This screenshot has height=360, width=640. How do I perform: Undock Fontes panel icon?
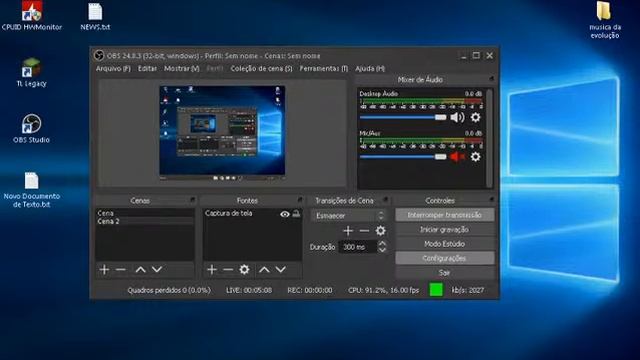(300, 199)
